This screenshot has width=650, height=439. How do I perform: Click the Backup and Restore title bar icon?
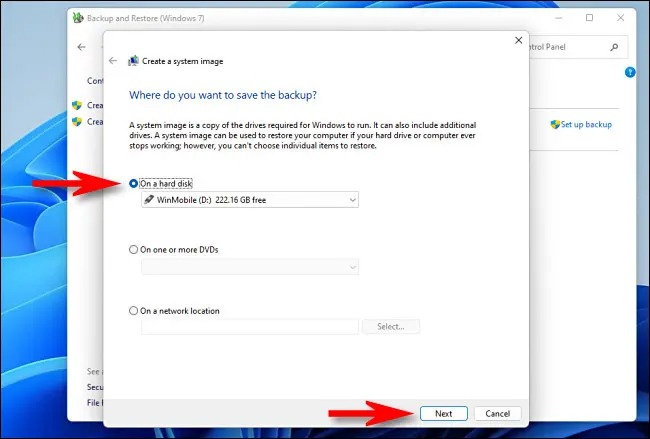tap(78, 18)
